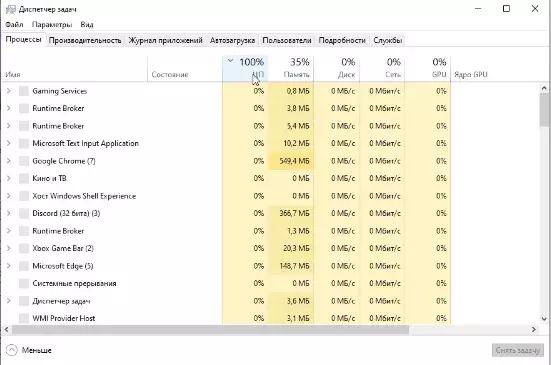The height and width of the screenshot is (365, 551).
Task: Click the Microsoft Text Input Application icon
Action: pyautogui.click(x=24, y=143)
